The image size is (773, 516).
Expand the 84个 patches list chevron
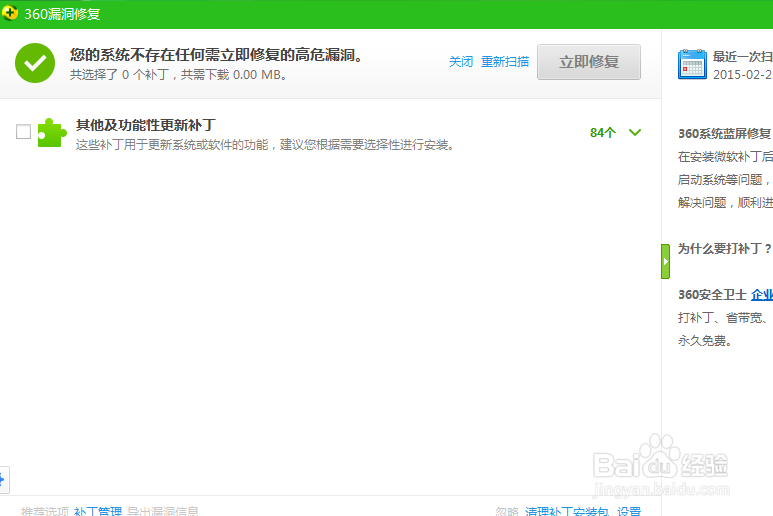coord(635,132)
